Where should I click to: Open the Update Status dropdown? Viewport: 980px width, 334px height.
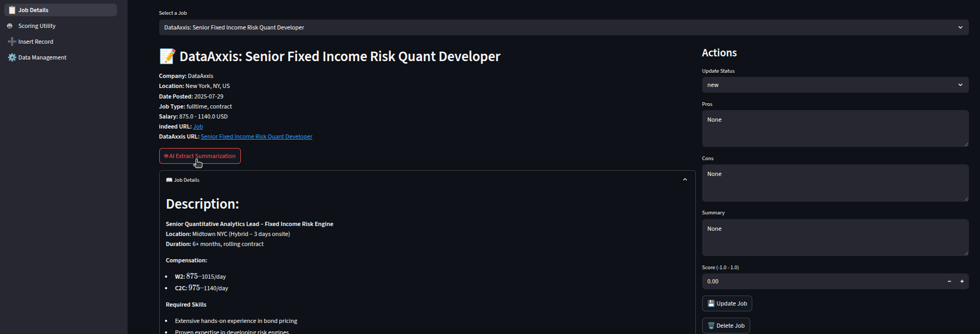[x=835, y=85]
